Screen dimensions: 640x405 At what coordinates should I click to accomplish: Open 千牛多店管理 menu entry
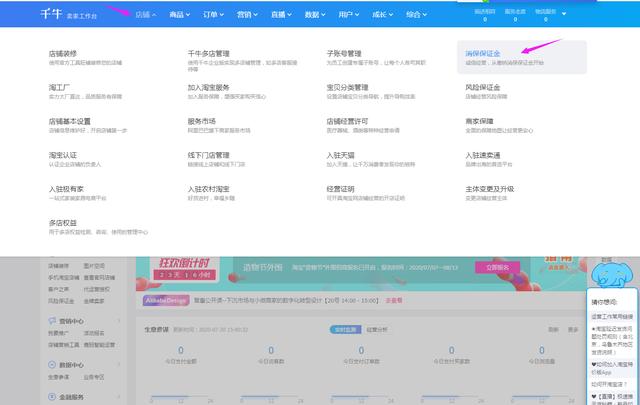(209, 53)
